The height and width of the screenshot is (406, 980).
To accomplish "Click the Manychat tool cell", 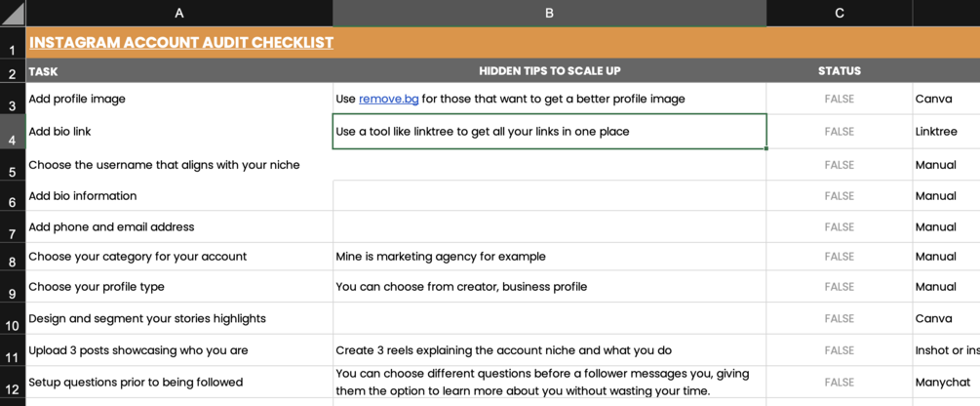I will (x=942, y=383).
